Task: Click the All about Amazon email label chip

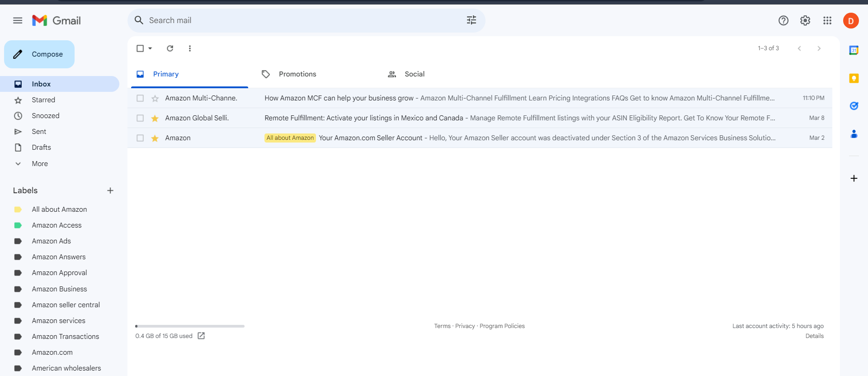Action: 290,138
